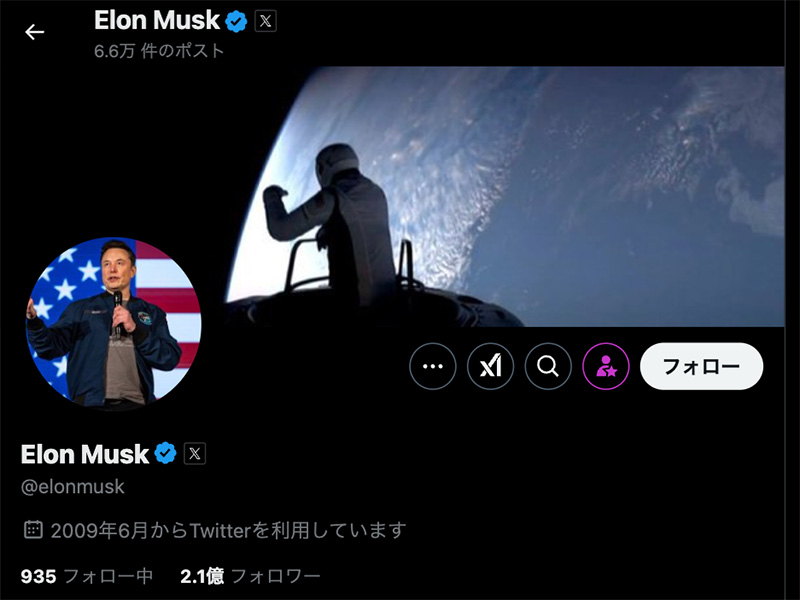Click the 6.6万 件のポスト post count
The image size is (800, 600).
159,51
